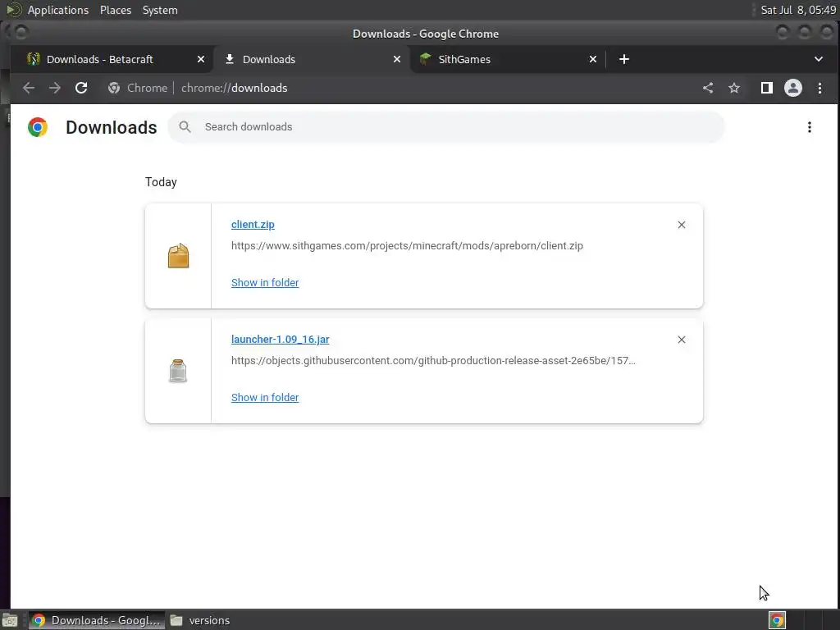Click the browser forward arrow
840x630 pixels.
tap(55, 88)
